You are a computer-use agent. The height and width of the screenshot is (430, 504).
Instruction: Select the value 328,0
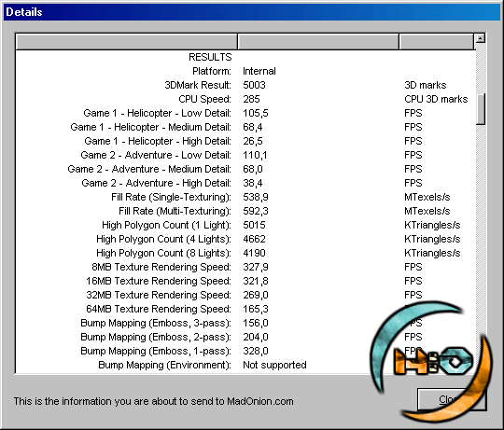pyautogui.click(x=256, y=351)
